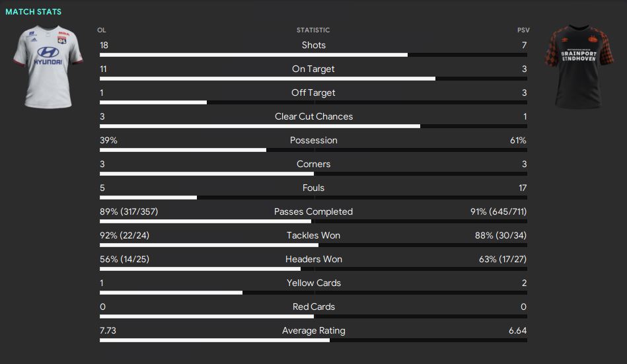Click the PSV team column header
The image size is (627, 364).
click(523, 30)
